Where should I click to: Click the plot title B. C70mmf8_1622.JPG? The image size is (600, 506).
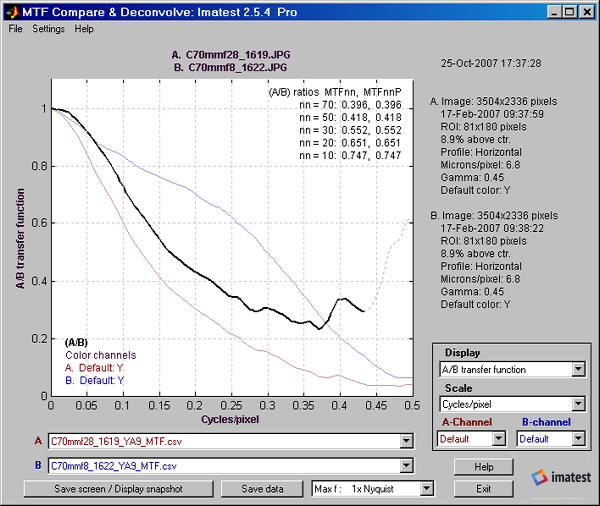tap(230, 68)
